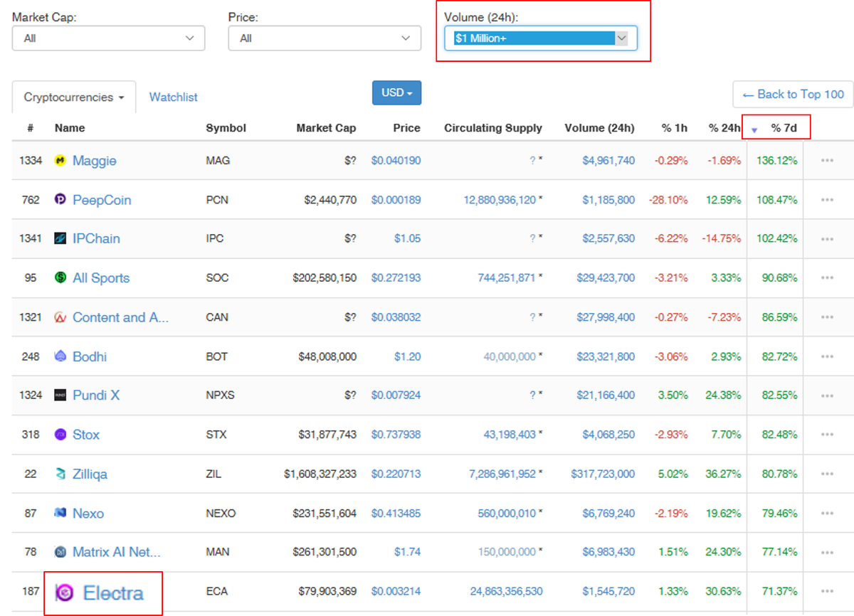Click the IPChain logo icon
Viewport: 854px width, 616px height.
pyautogui.click(x=60, y=239)
